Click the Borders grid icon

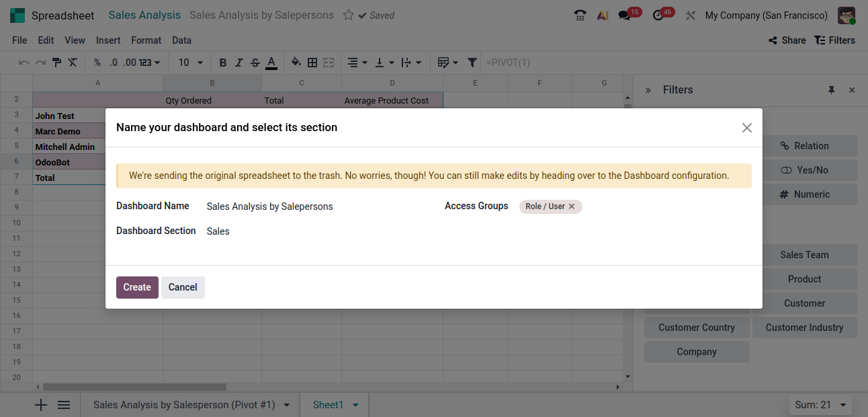[x=312, y=63]
